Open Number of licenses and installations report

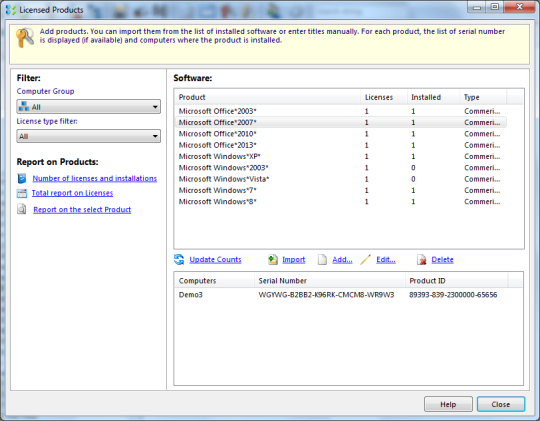click(x=95, y=178)
